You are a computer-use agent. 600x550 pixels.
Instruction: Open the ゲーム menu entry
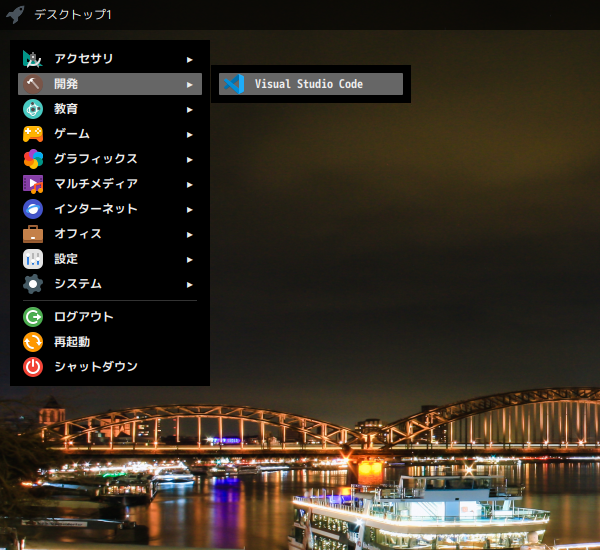(x=110, y=134)
